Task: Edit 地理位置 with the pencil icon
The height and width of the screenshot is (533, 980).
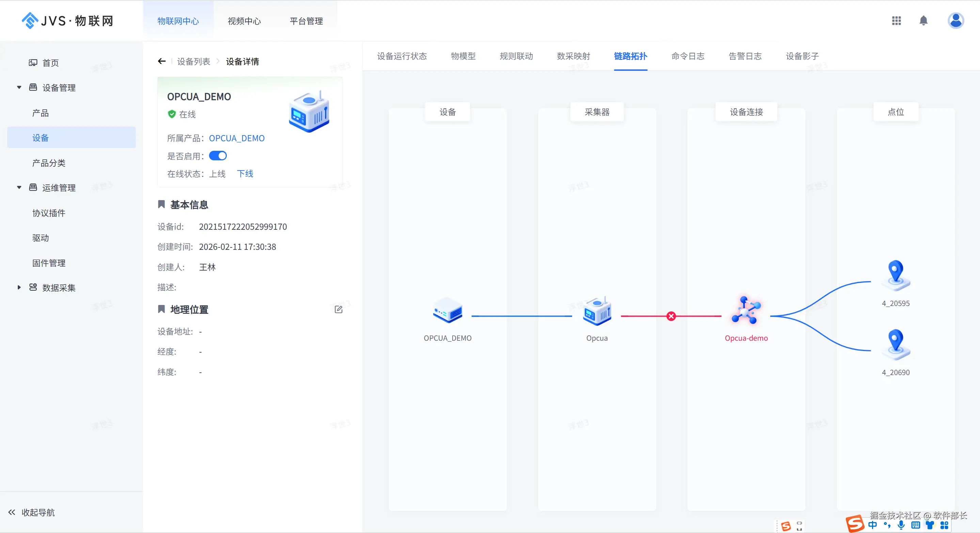Action: pos(338,309)
